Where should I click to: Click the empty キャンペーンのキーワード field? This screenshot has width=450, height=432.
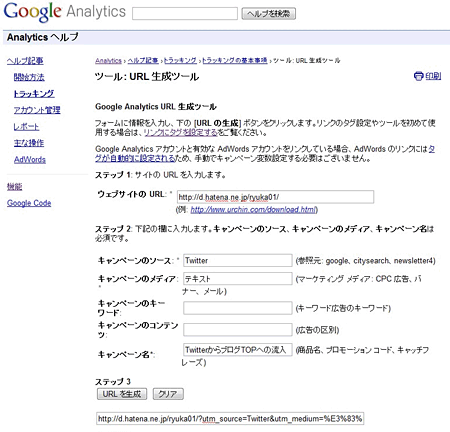(238, 308)
